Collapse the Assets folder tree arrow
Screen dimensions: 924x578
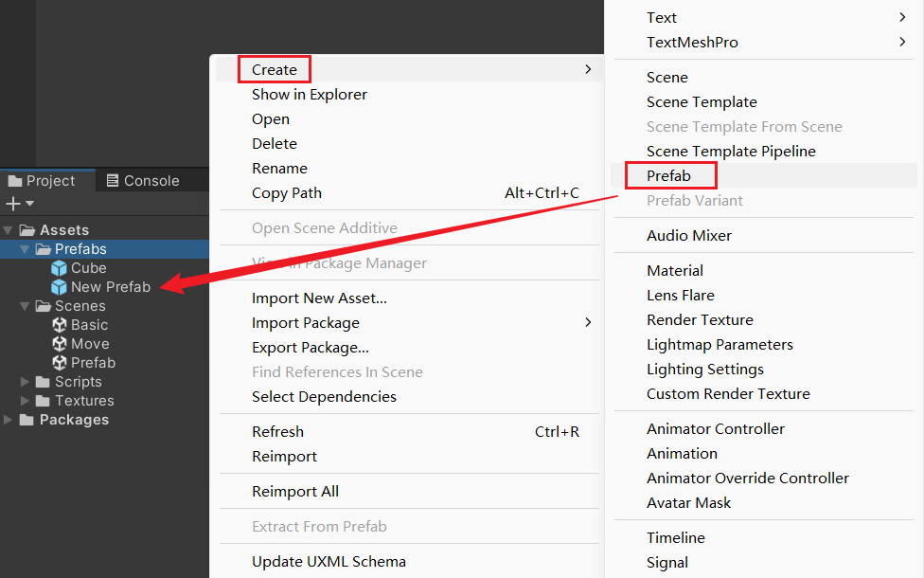9,230
